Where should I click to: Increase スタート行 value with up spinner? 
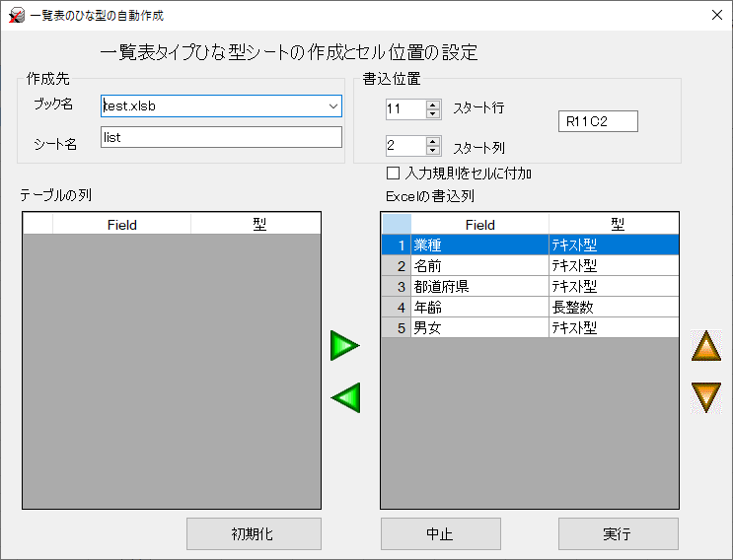point(433,105)
